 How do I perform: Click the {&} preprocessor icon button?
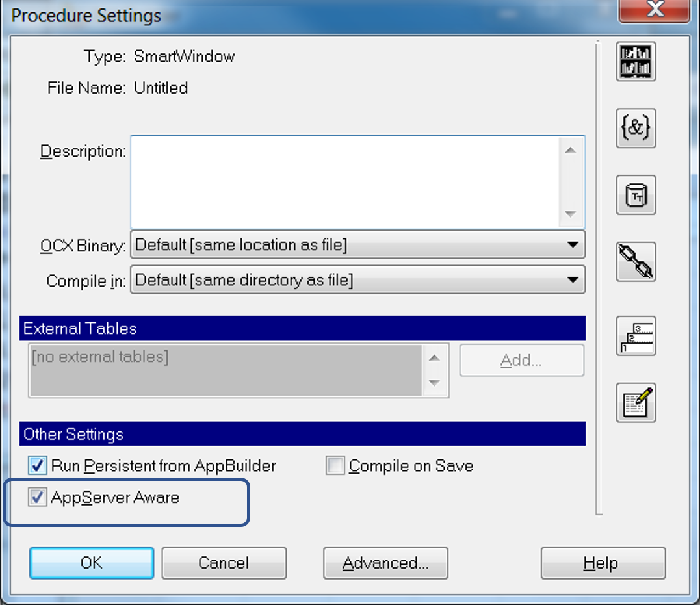click(x=636, y=128)
